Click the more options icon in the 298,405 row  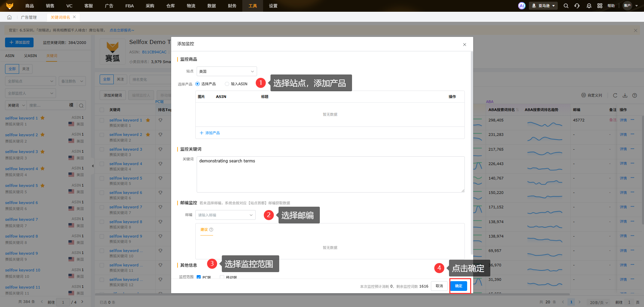[632, 120]
